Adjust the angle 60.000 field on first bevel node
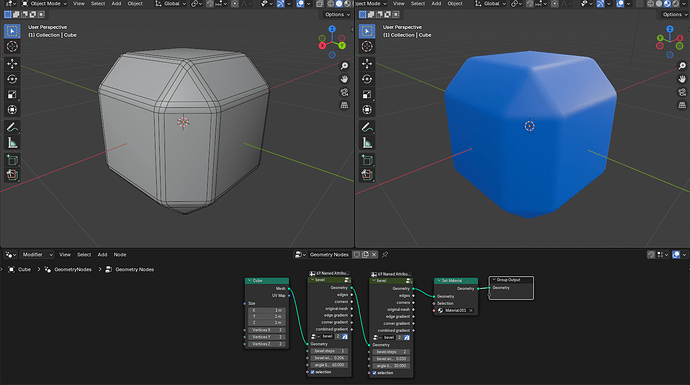The height and width of the screenshot is (385, 690). (330, 365)
